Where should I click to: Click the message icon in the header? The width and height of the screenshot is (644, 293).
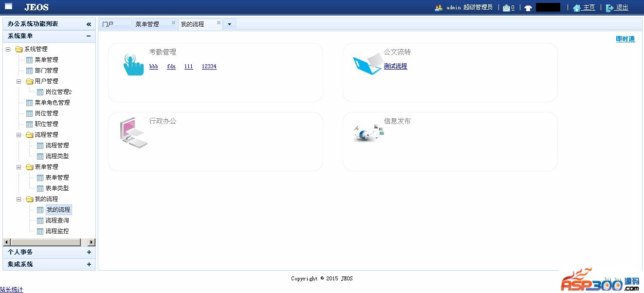506,8
